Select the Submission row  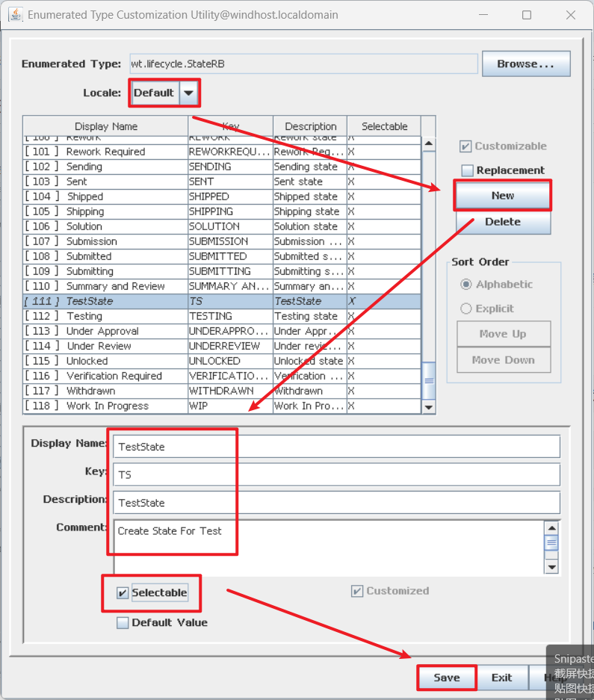click(x=222, y=241)
